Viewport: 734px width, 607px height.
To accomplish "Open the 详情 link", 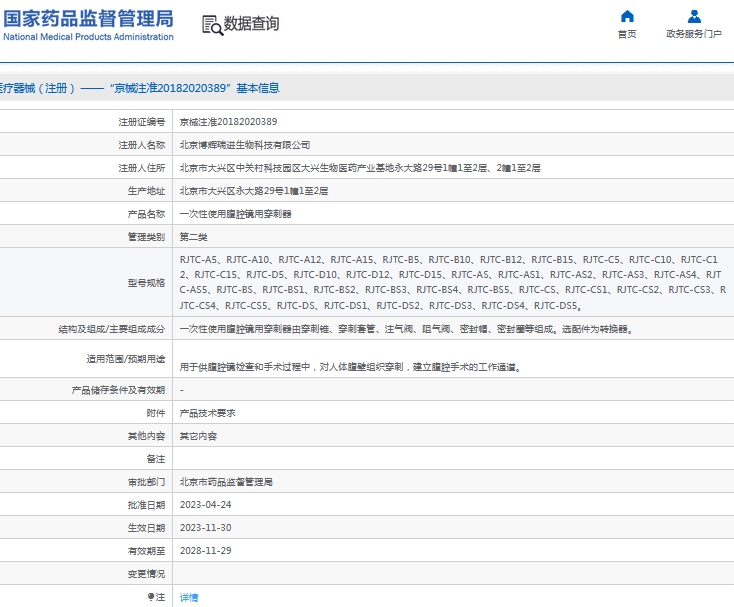I will [x=189, y=597].
